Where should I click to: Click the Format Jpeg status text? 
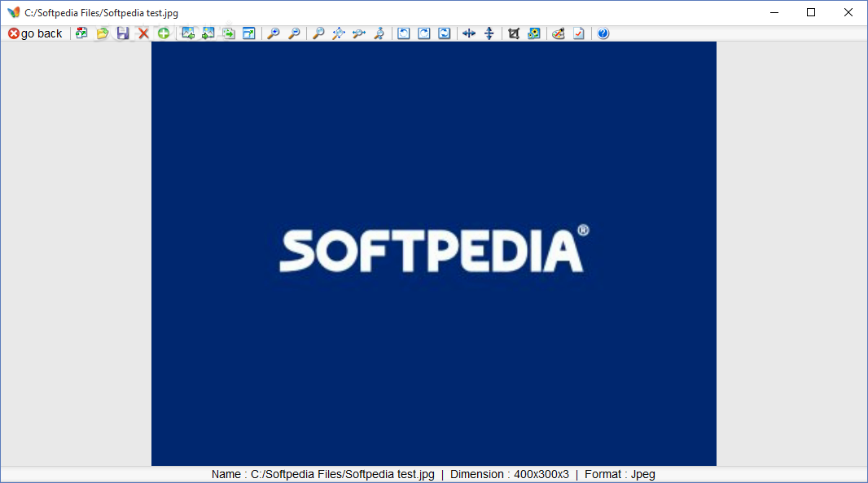(620, 474)
